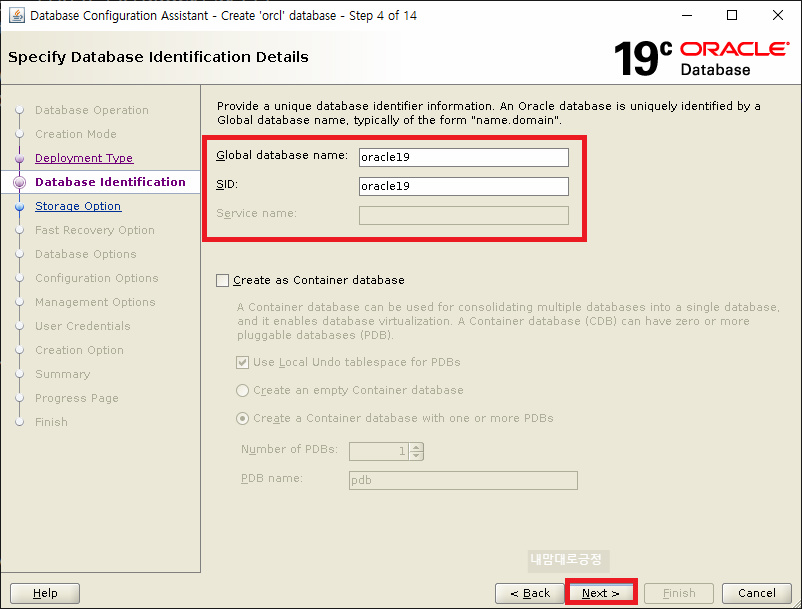Click the Service name field
This screenshot has width=802, height=609.
coord(463,215)
